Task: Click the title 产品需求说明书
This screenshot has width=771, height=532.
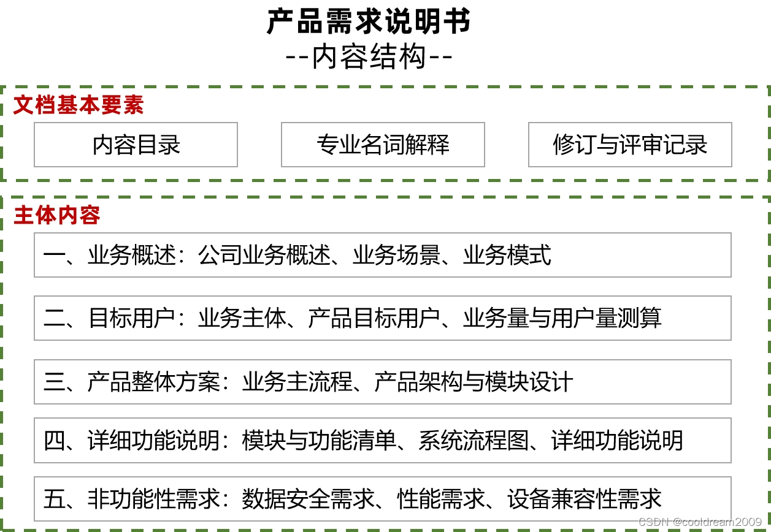Action: click(x=369, y=21)
